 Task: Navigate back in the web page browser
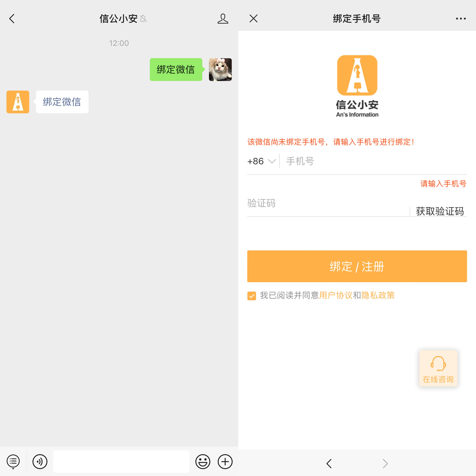[329, 463]
